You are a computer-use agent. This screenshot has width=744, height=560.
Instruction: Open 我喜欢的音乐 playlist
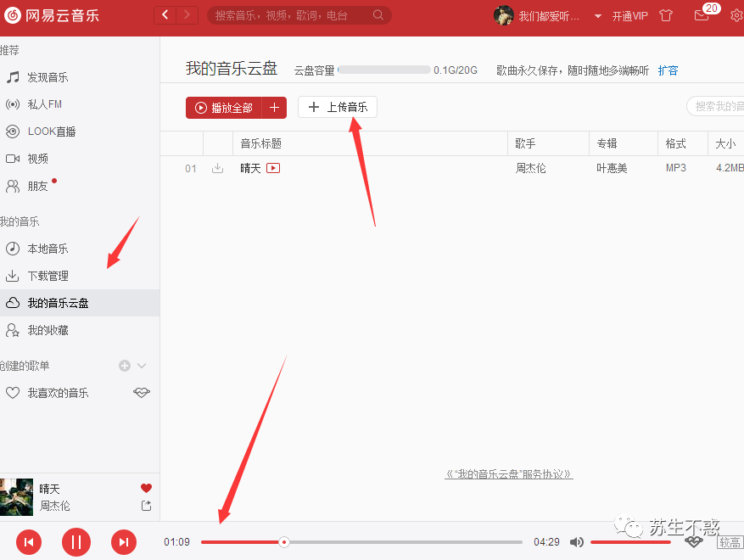click(58, 393)
